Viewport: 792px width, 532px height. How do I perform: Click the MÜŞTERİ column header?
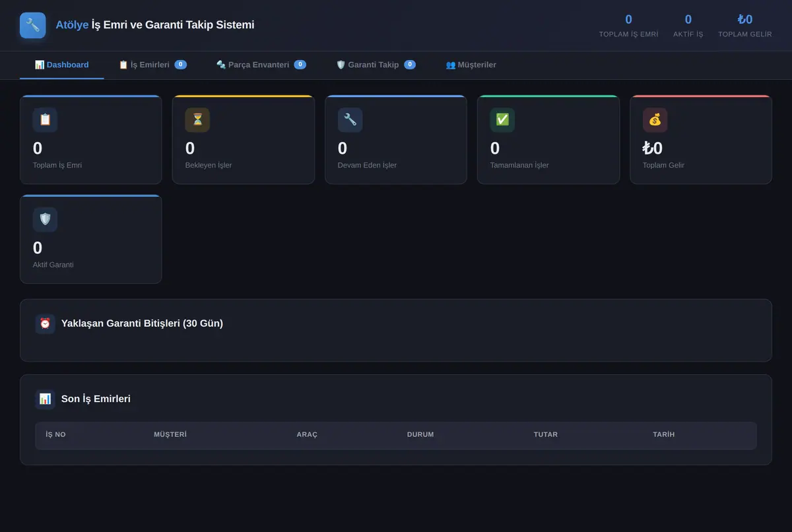tap(170, 434)
